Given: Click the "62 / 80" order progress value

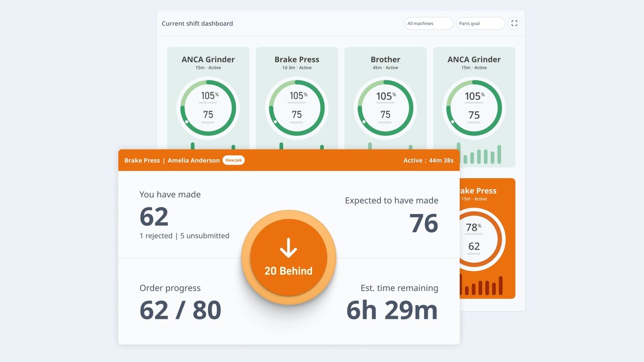Looking at the screenshot, I should coord(180,310).
